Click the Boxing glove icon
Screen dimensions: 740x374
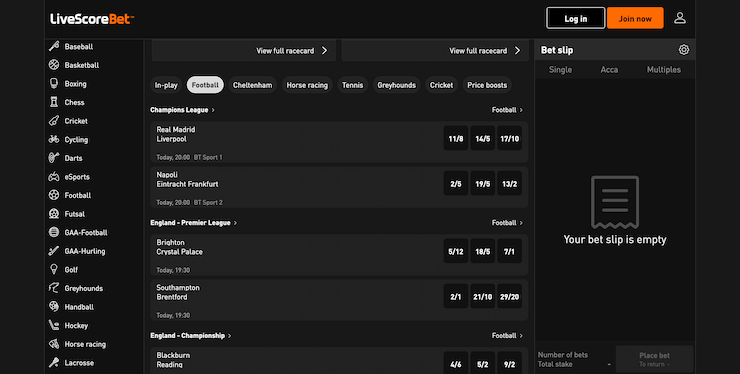coord(54,83)
